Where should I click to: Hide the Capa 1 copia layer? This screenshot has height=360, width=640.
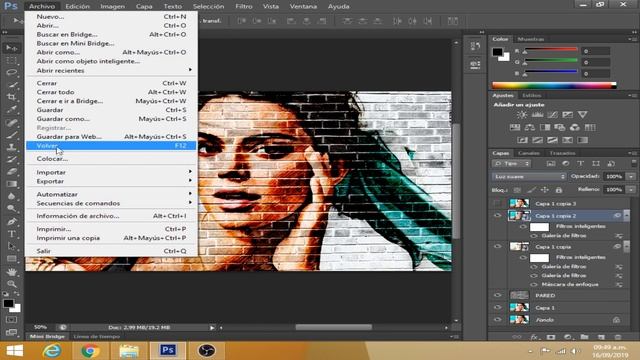[x=497, y=247]
